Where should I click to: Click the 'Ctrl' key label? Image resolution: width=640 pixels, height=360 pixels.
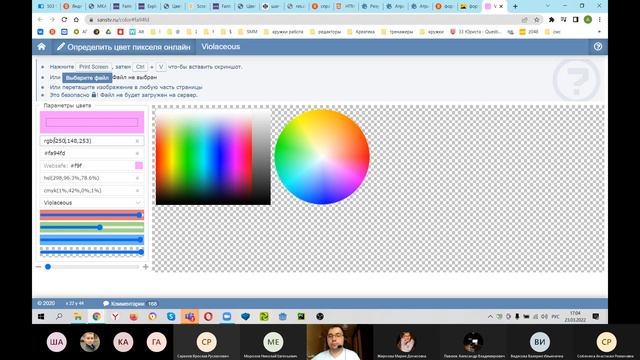tap(140, 67)
